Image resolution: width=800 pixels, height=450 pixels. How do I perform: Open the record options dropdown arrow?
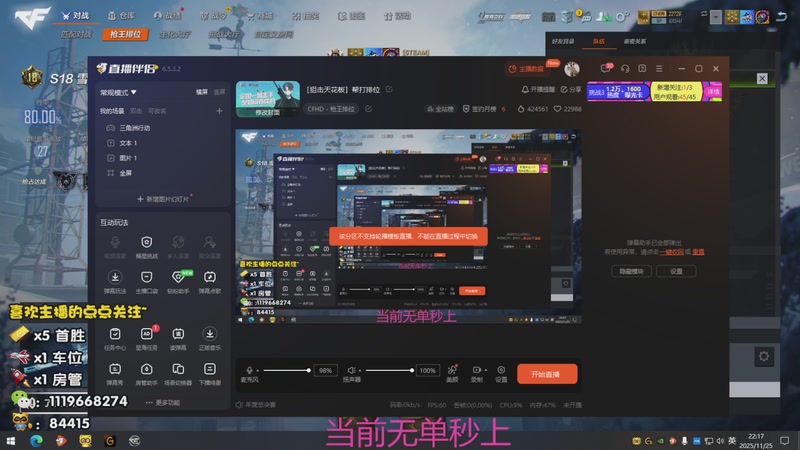point(485,370)
